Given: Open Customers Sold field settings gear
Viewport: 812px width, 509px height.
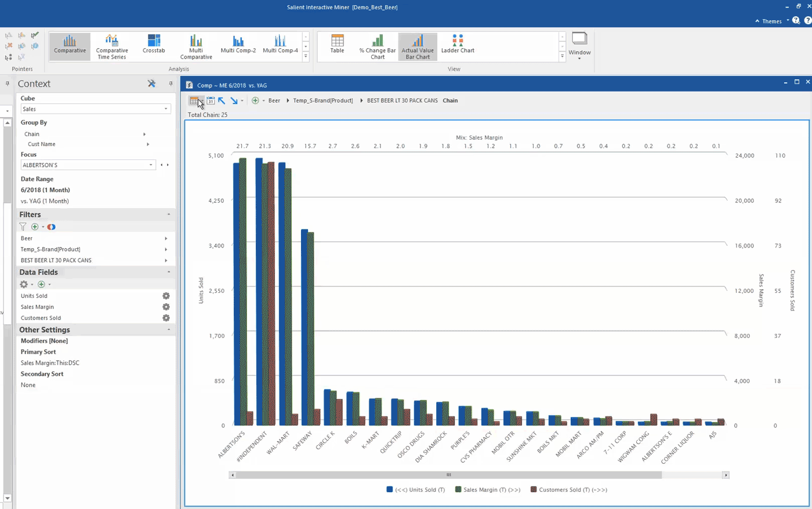Looking at the screenshot, I should tap(166, 318).
